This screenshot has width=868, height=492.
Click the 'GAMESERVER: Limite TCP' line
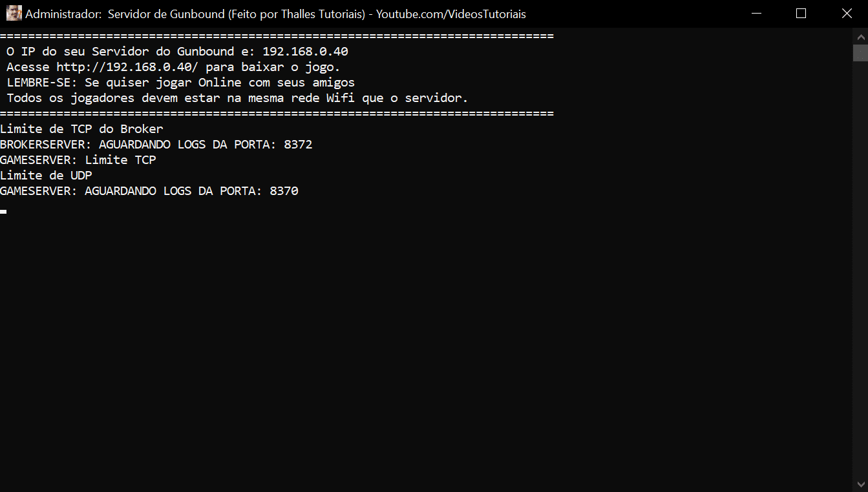coord(78,159)
